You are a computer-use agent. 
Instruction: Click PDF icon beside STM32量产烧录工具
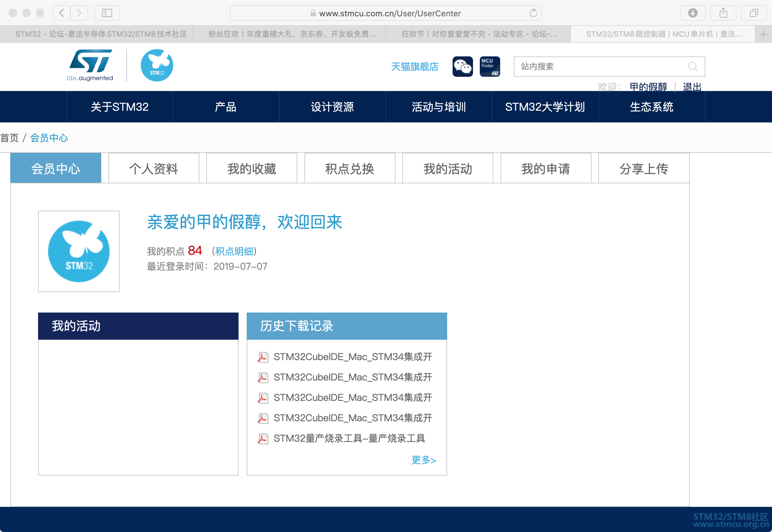(263, 439)
